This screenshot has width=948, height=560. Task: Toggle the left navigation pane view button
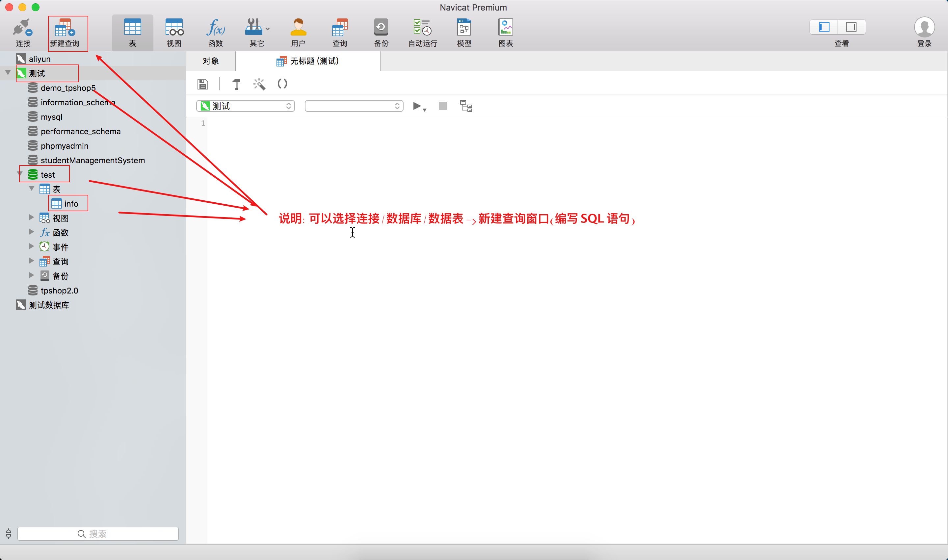click(x=824, y=27)
